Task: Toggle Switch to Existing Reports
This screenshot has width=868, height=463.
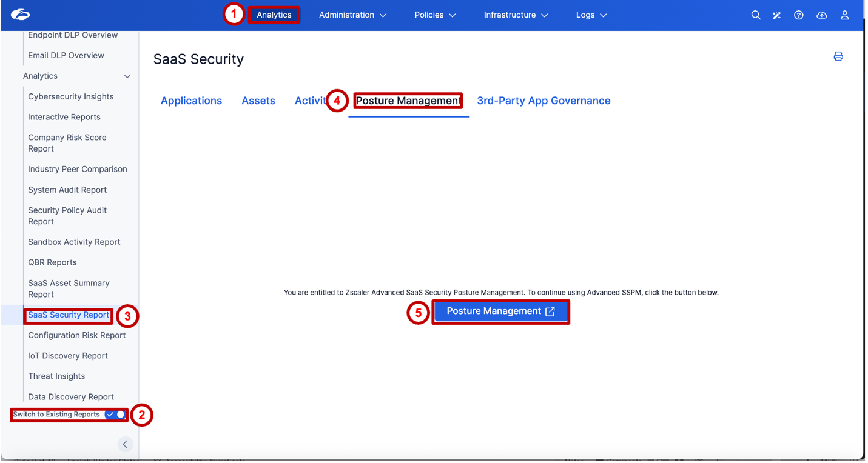Action: click(115, 415)
